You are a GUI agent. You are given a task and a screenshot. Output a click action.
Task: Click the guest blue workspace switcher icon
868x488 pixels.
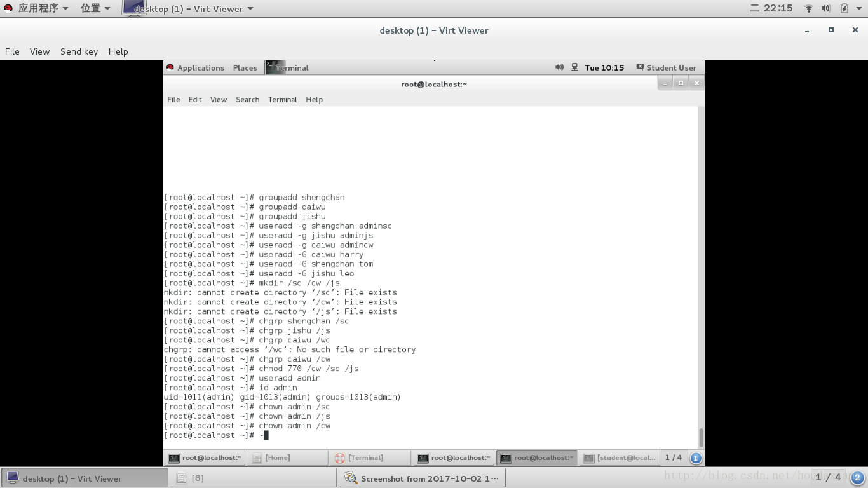point(696,457)
